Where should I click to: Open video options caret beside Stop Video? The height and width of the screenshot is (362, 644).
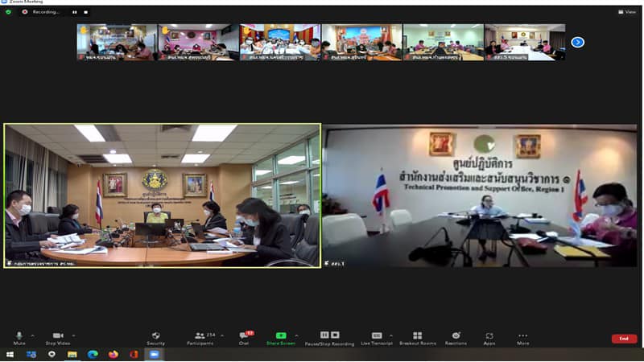(x=73, y=335)
